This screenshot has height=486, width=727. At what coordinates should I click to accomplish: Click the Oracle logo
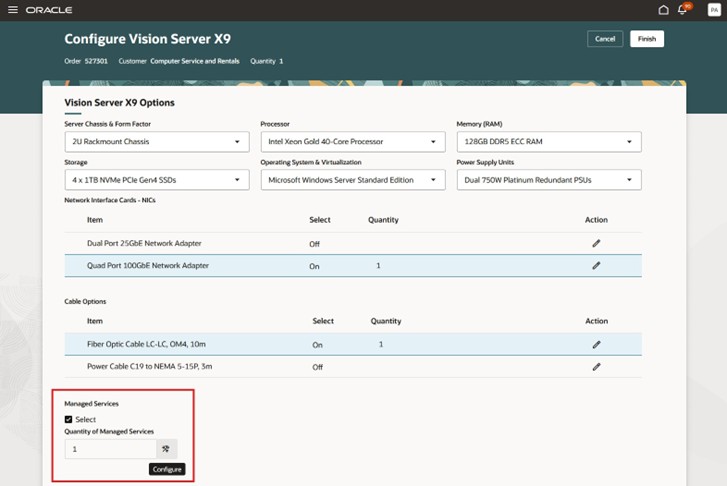click(x=49, y=10)
